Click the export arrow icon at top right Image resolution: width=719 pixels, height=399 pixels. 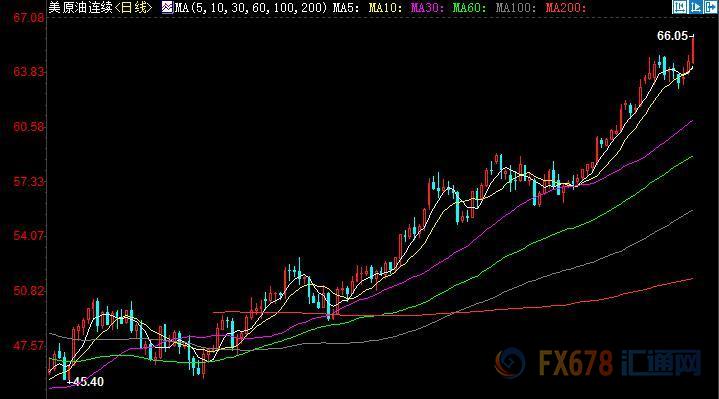click(710, 6)
